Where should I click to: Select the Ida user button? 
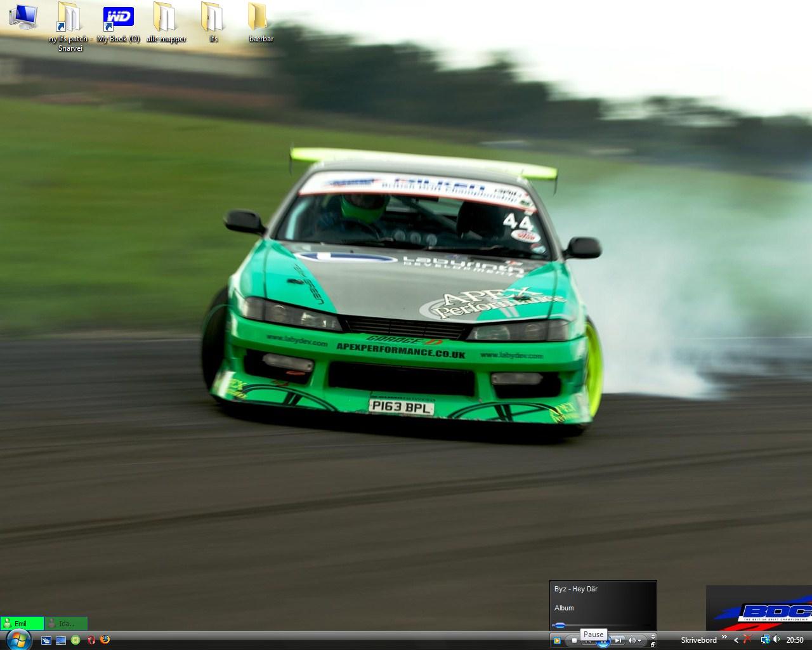pyautogui.click(x=66, y=624)
